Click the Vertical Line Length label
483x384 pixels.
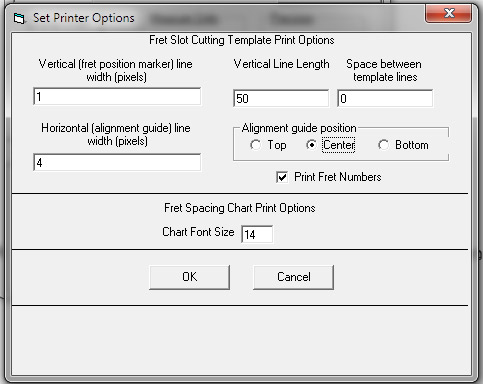point(282,64)
